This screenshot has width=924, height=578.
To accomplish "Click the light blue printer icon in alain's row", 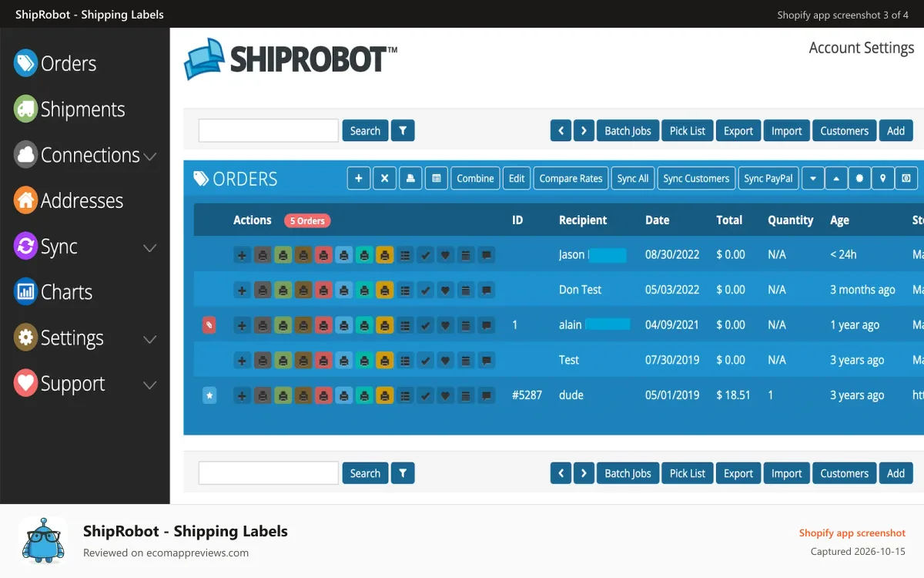I will (x=343, y=325).
